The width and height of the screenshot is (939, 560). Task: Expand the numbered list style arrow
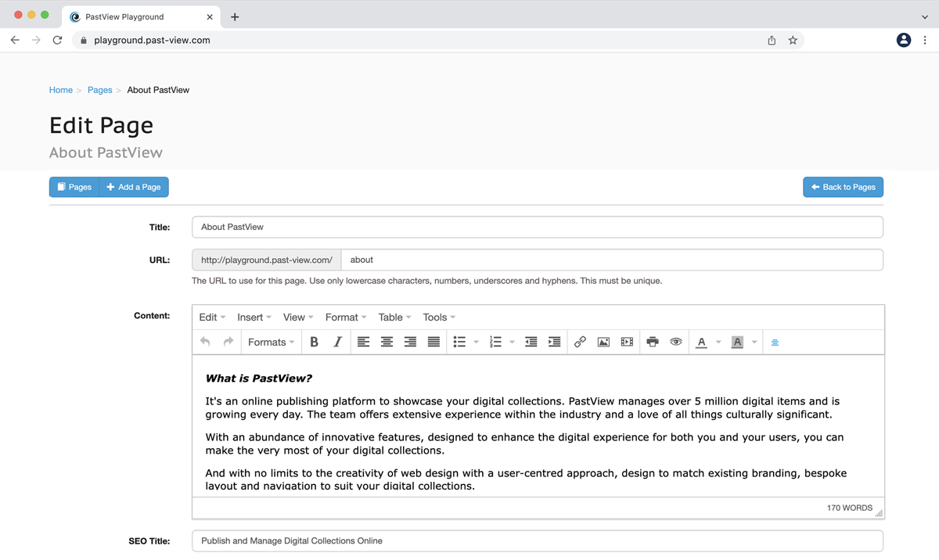coord(512,342)
